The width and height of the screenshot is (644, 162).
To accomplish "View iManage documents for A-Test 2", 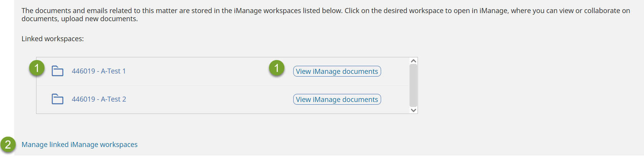I will click(x=337, y=99).
